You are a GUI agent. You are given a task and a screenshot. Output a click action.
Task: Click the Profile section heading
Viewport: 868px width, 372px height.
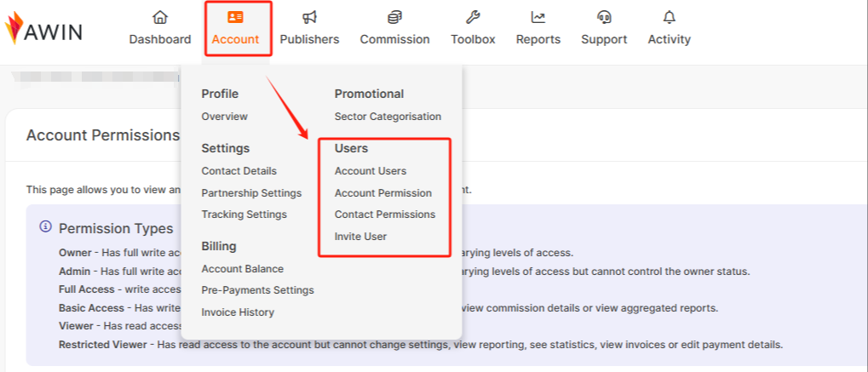click(x=220, y=94)
